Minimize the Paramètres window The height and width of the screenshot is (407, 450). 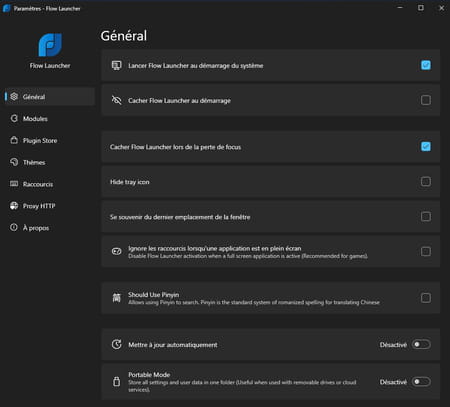[400, 8]
